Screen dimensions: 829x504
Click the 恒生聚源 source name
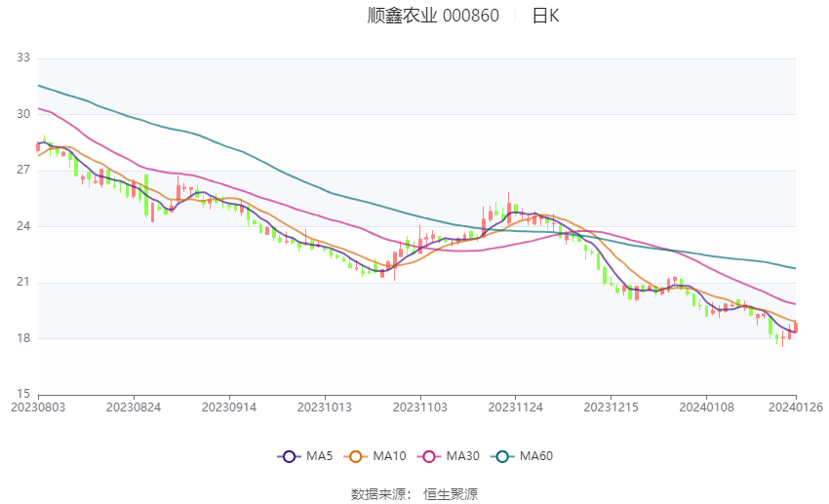click(x=451, y=494)
